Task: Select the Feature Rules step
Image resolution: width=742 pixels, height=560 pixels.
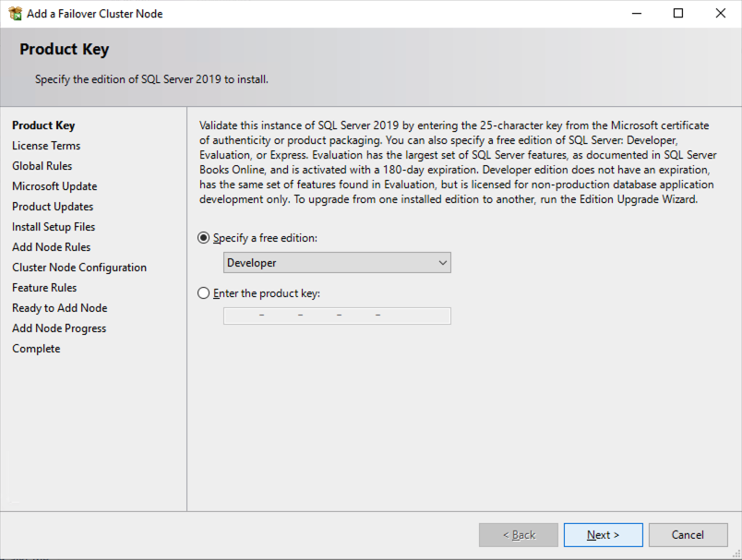Action: click(44, 288)
